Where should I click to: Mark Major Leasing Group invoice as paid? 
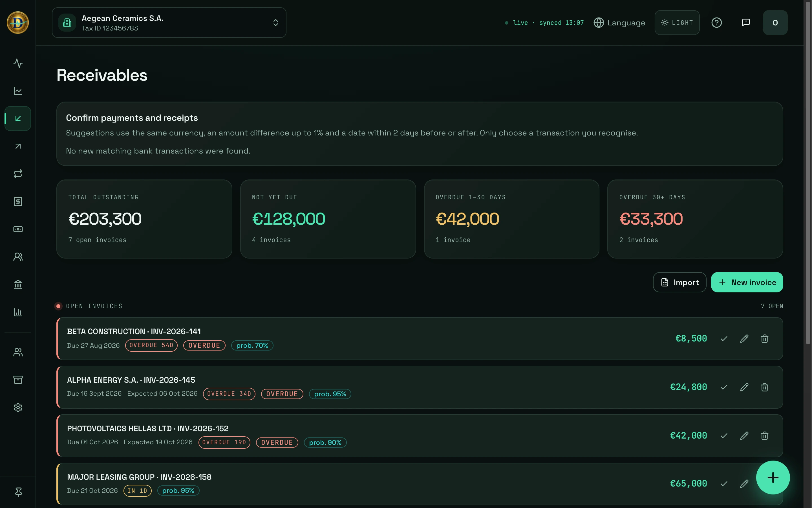pos(724,483)
